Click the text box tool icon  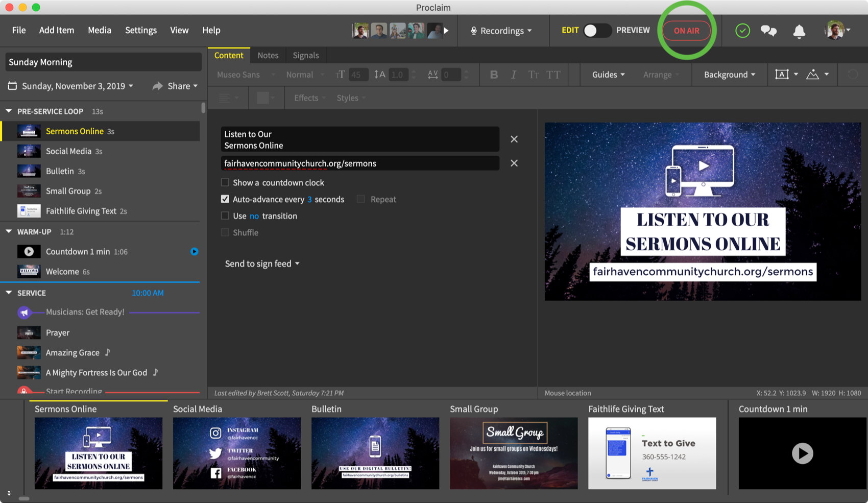click(782, 75)
